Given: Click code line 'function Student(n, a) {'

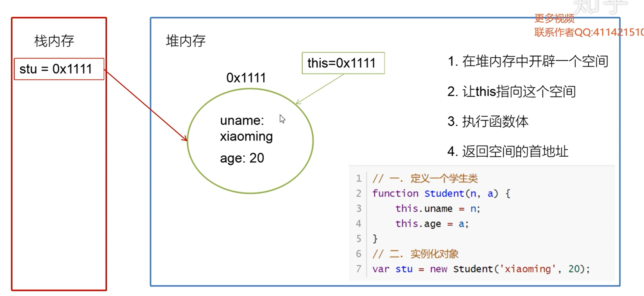Looking at the screenshot, I should click(441, 194).
